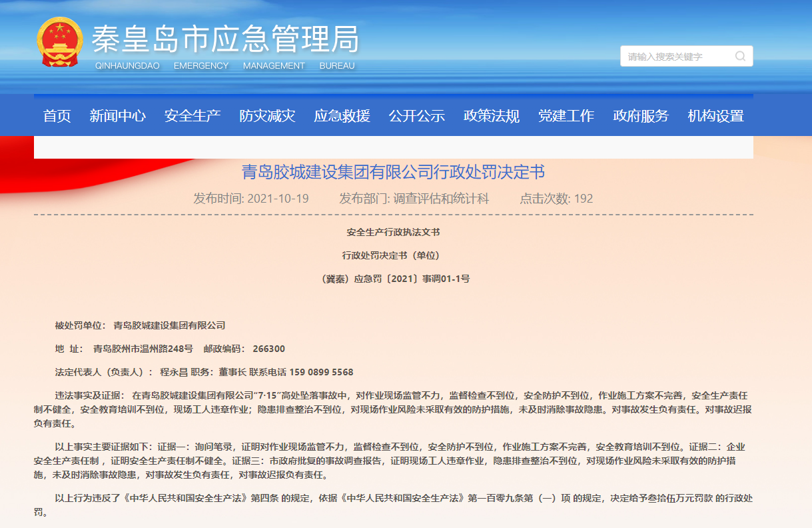Open the 应急救援 navigation item
Image resolution: width=812 pixels, height=528 pixels.
(342, 116)
